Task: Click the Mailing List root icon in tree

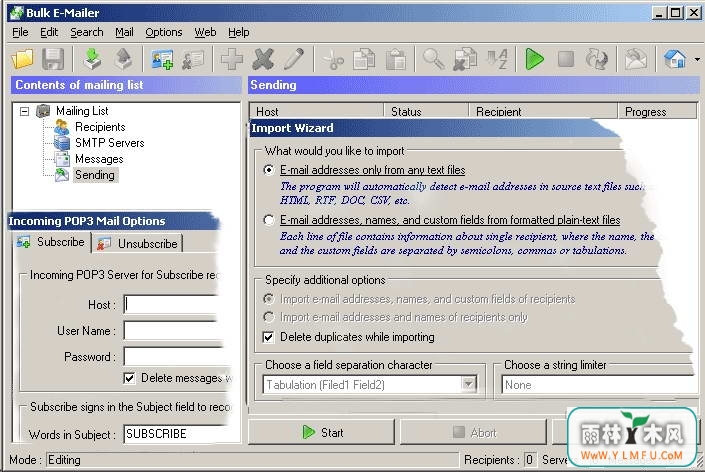Action: click(x=43, y=111)
